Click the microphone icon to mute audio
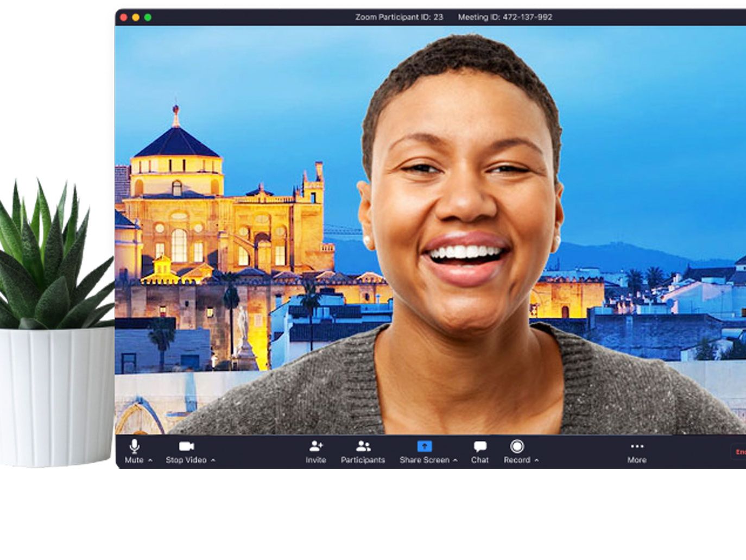 [x=134, y=447]
